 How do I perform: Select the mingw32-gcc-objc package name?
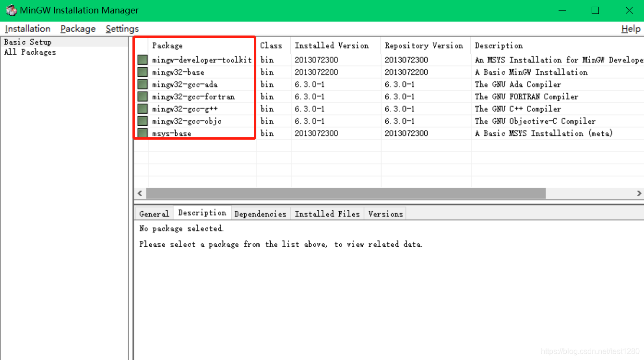coord(187,121)
